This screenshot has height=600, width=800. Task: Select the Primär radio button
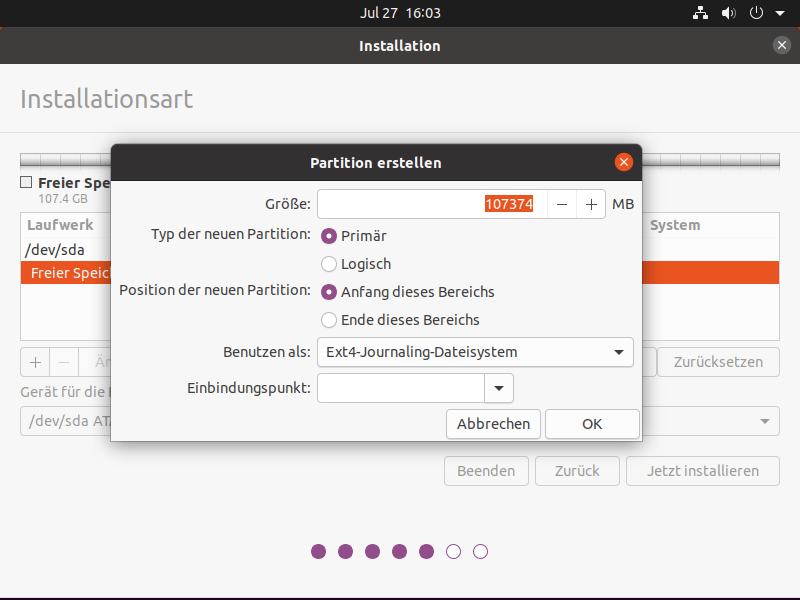coord(329,236)
